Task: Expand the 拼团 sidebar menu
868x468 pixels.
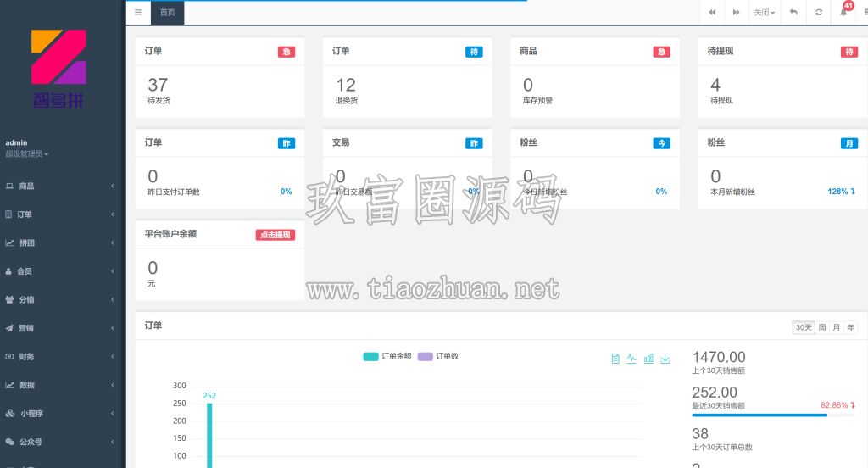Action: (61, 242)
